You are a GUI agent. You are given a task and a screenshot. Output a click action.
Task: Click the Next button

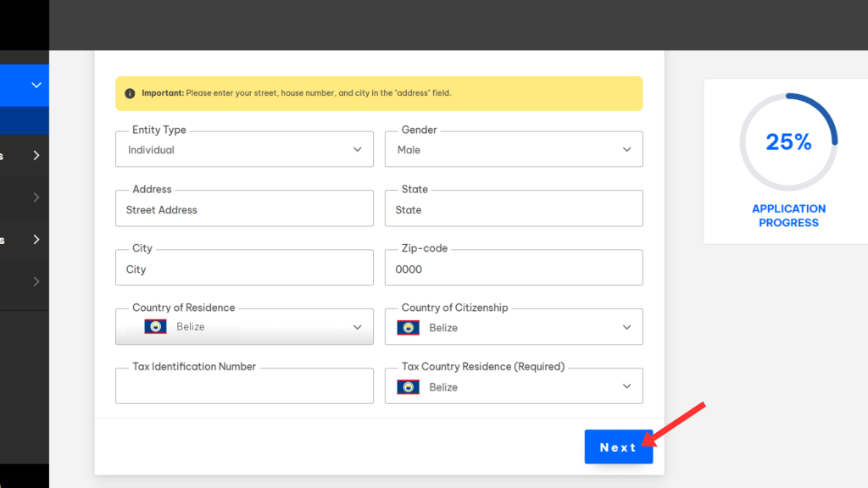pyautogui.click(x=619, y=446)
